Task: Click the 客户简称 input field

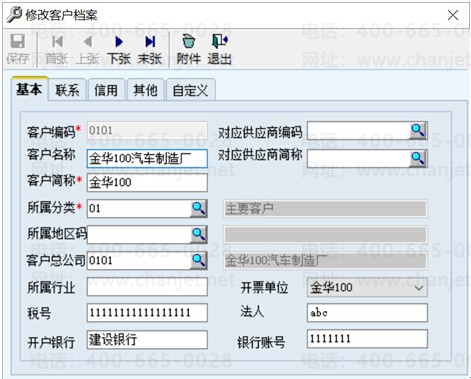Action: click(x=147, y=183)
